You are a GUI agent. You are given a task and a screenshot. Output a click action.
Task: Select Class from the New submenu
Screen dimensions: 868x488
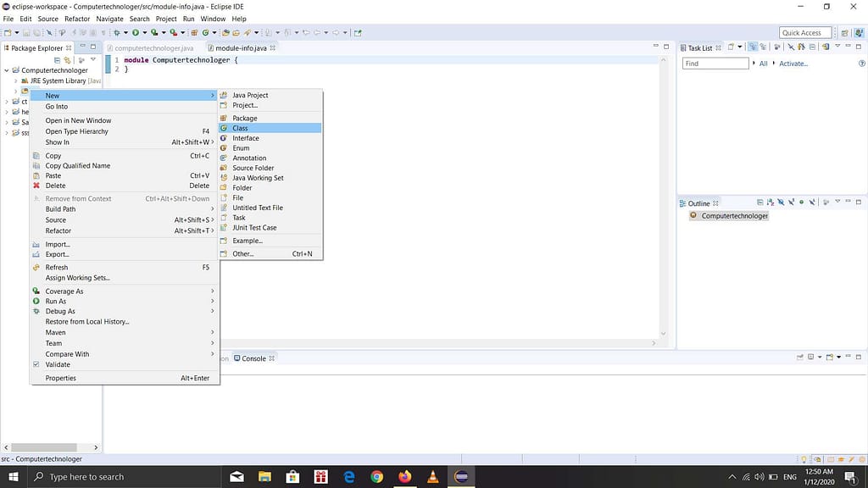click(270, 129)
